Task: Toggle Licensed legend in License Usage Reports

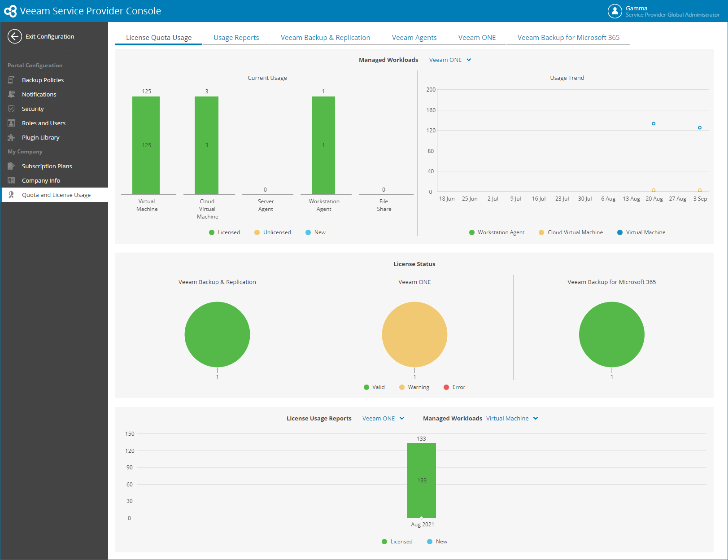Action: click(397, 542)
